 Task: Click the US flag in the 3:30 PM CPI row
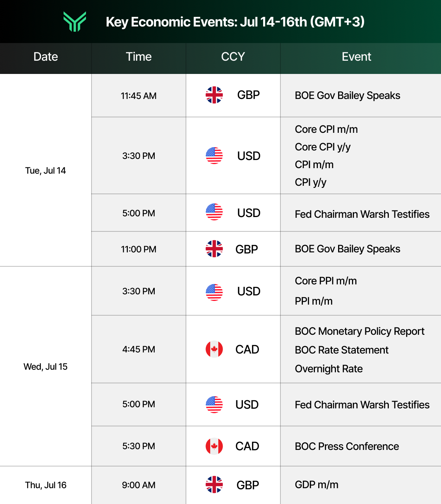[x=214, y=156]
